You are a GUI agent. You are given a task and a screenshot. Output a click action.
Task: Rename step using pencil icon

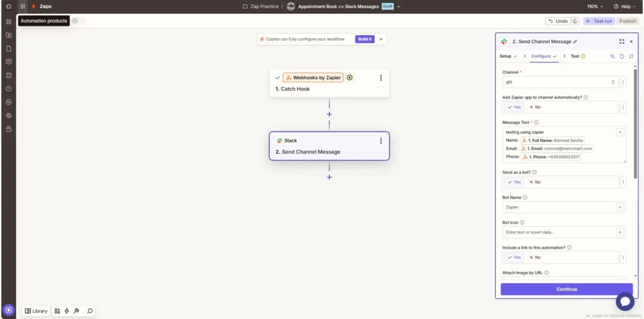click(x=575, y=41)
